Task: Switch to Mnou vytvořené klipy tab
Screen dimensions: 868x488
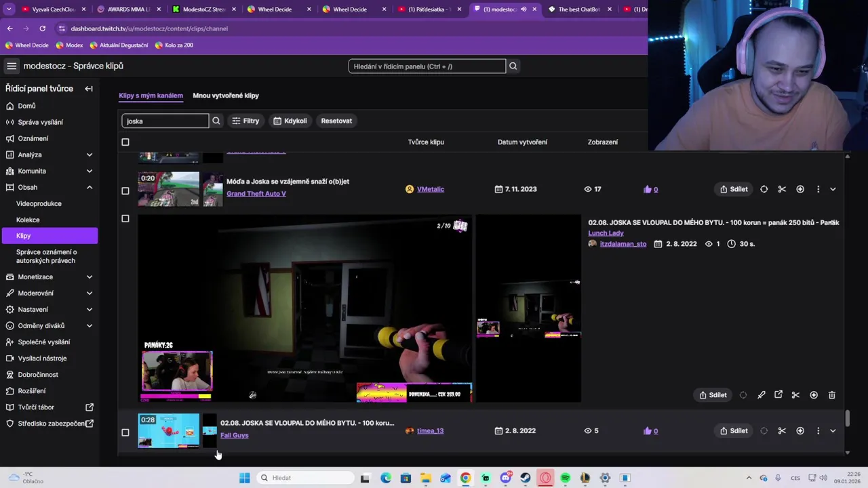Action: 226,96
